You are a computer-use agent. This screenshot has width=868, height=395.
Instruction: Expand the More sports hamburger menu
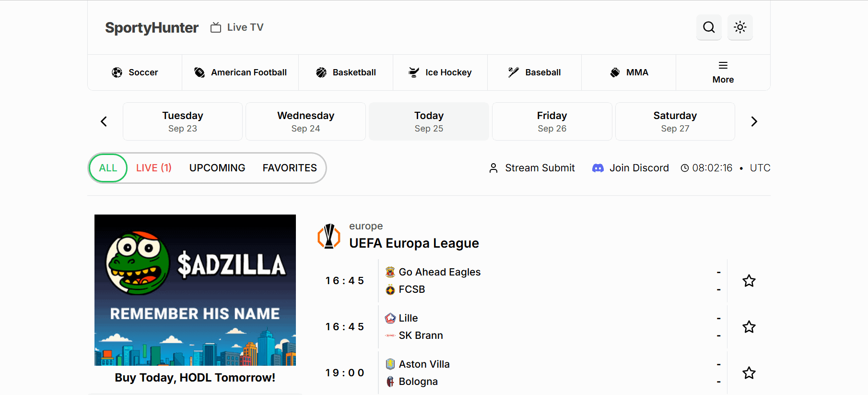(723, 66)
